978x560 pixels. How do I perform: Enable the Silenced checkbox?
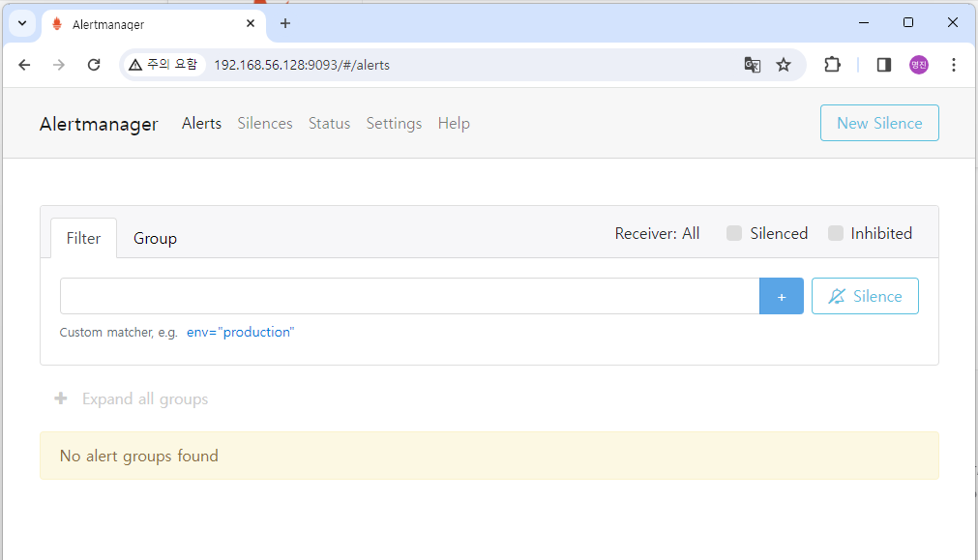point(734,233)
